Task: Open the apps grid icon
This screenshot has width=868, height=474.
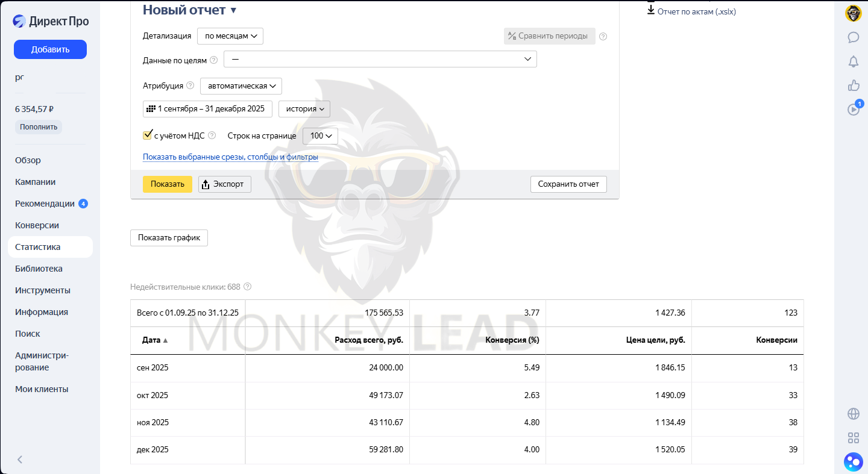Action: 853,438
